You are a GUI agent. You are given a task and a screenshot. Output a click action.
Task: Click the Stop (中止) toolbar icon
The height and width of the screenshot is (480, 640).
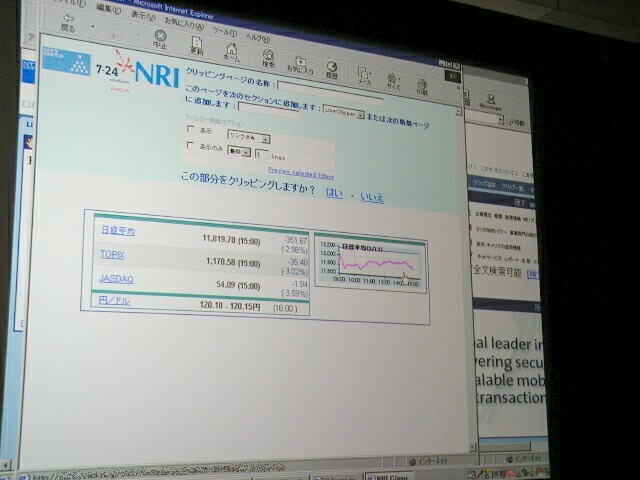point(160,37)
